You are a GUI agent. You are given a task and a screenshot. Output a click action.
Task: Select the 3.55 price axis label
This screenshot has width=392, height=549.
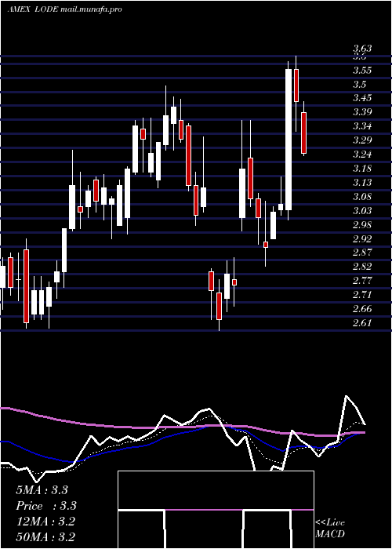(362, 71)
